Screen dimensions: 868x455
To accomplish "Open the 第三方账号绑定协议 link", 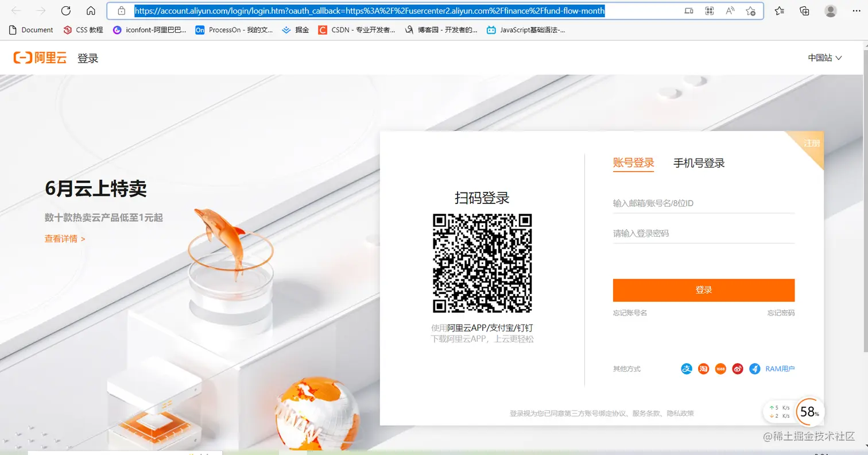I will pyautogui.click(x=595, y=413).
